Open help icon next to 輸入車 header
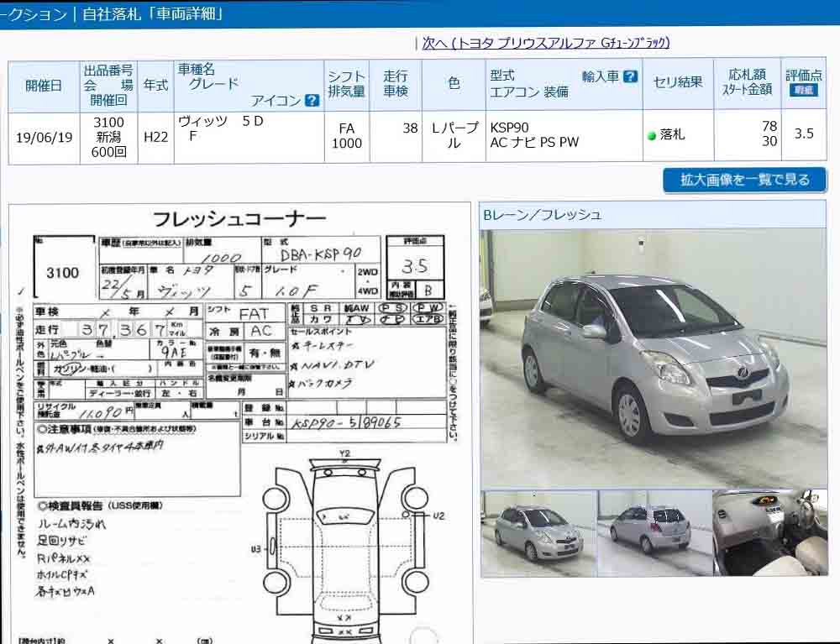 631,76
